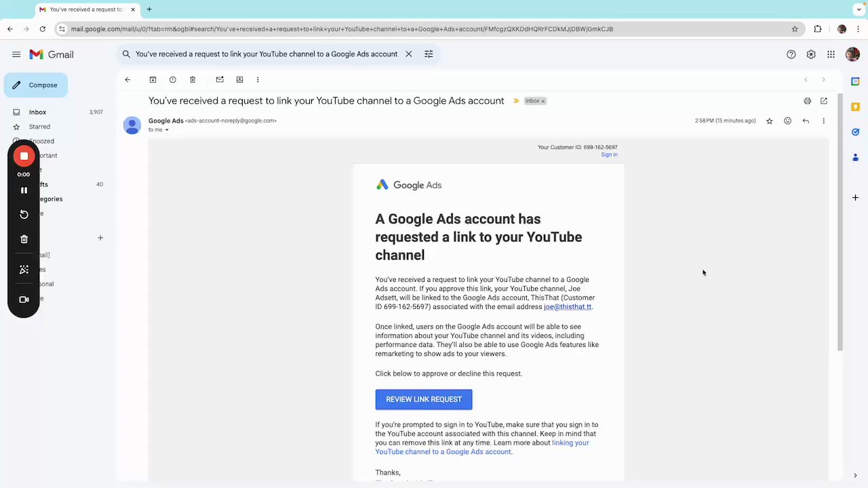Click the REVIEW LINK REQUEST button
This screenshot has width=868, height=488.
(424, 399)
